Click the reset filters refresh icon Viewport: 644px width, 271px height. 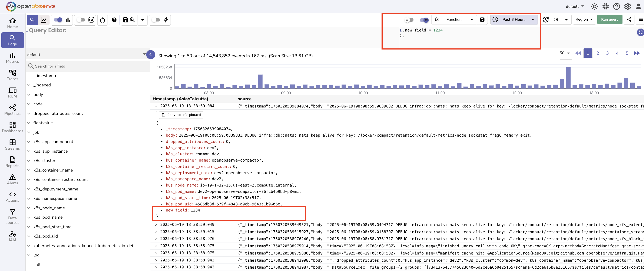(103, 20)
